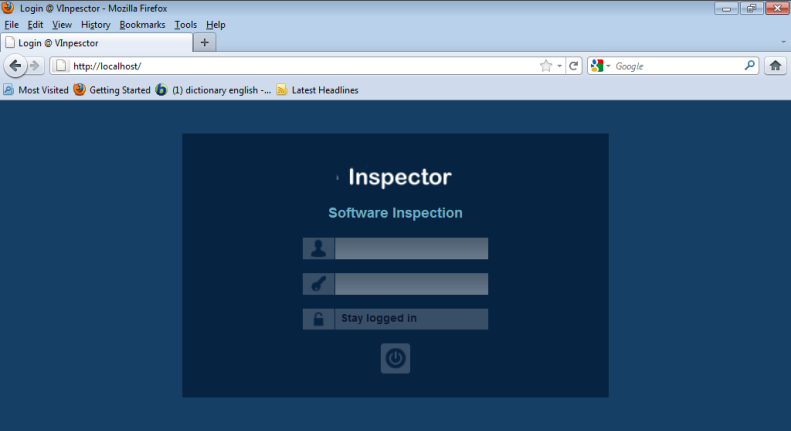This screenshot has height=431, width=791.
Task: Click the browser Forward arrow button
Action: (36, 66)
